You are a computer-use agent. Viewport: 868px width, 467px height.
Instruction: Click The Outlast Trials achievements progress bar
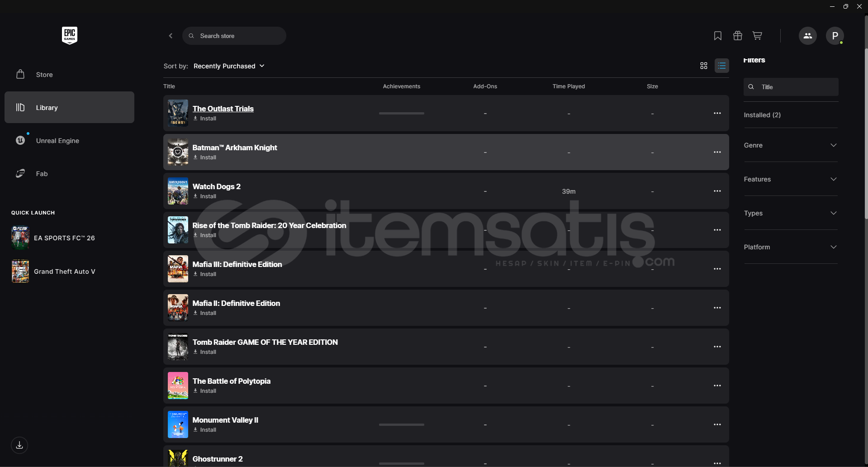[402, 113]
